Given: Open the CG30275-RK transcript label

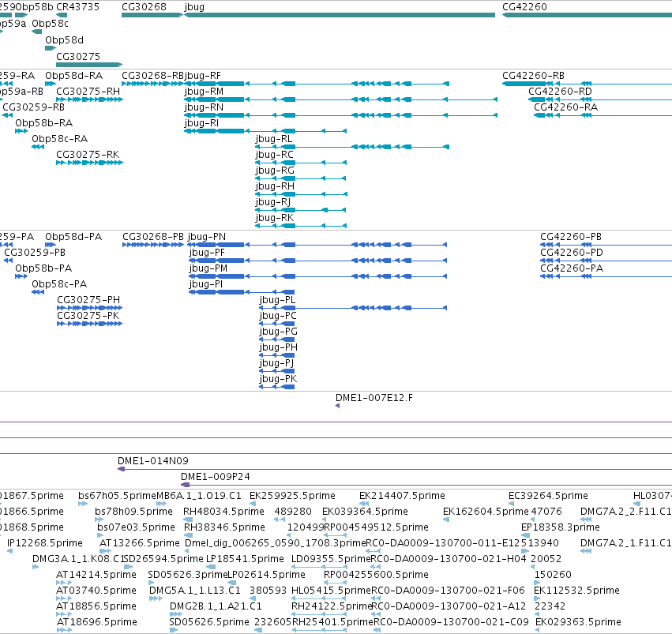Looking at the screenshot, I should point(88,155).
